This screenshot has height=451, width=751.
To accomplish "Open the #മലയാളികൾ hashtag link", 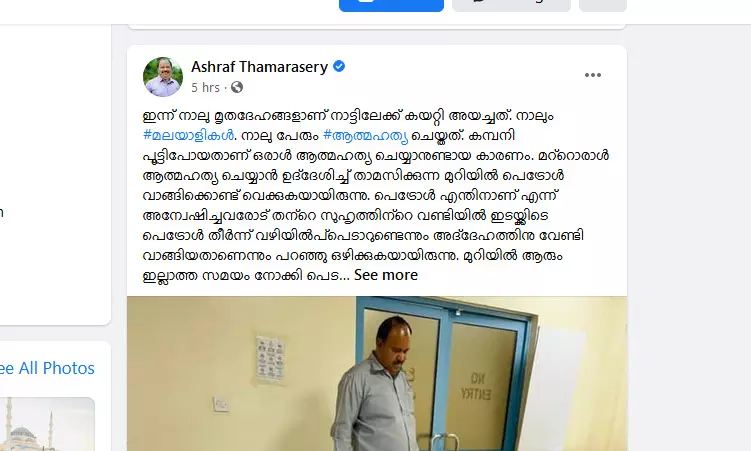I will (188, 135).
